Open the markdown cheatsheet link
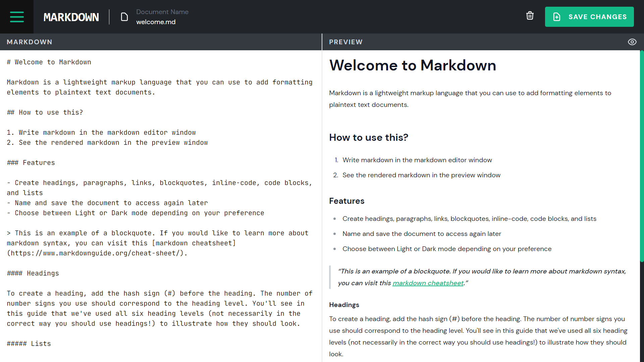 [428, 283]
